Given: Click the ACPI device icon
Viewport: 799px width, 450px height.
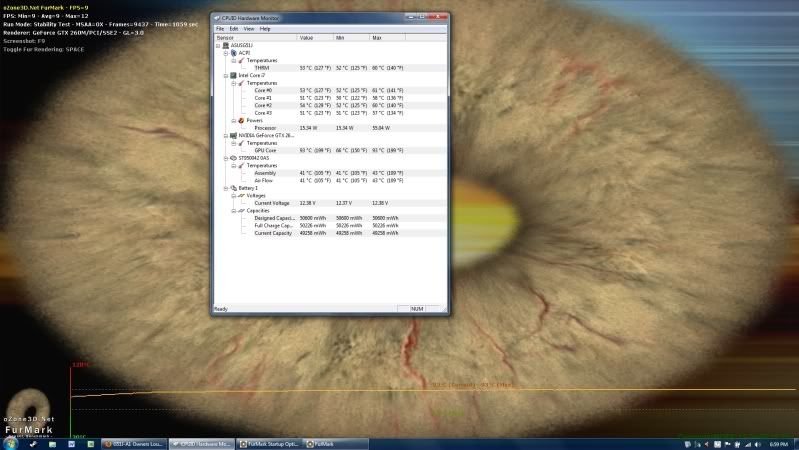Looking at the screenshot, I should [x=233, y=53].
